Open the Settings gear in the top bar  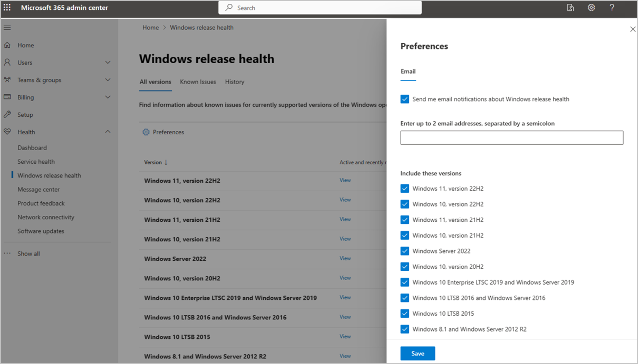(591, 7)
